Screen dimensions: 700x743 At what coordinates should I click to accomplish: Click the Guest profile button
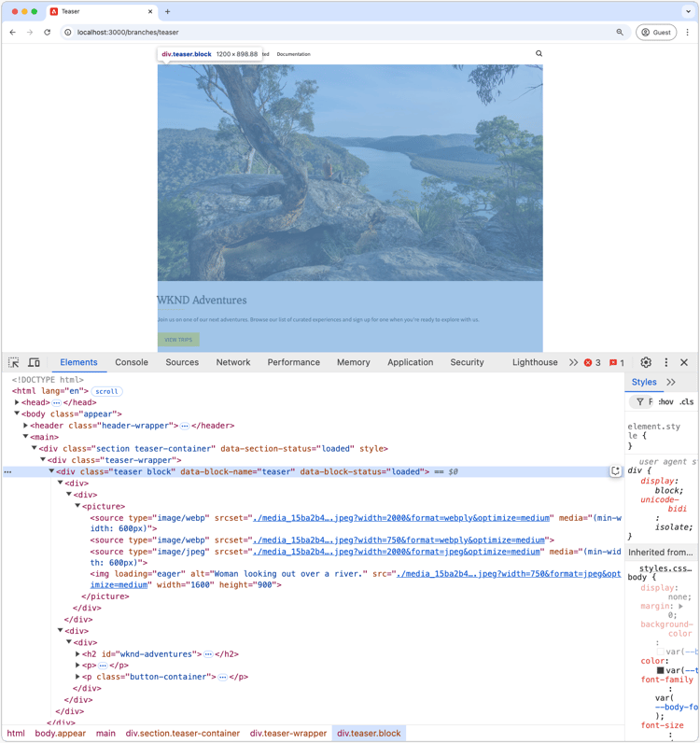(x=656, y=33)
